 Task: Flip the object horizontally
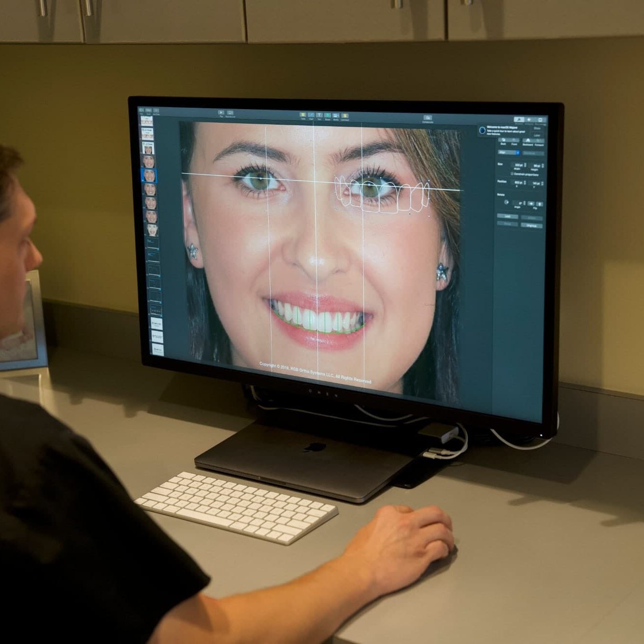pos(531,204)
